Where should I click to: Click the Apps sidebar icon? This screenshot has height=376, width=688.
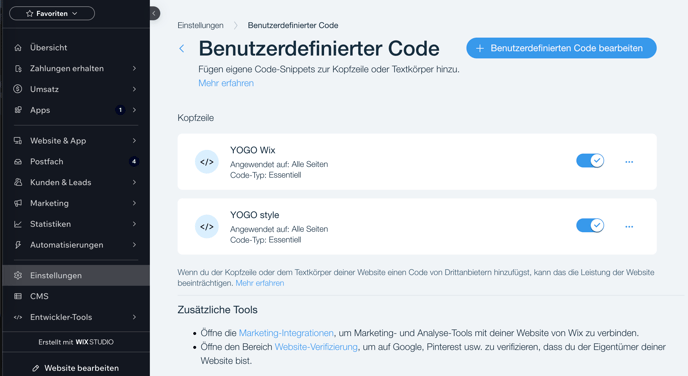(x=18, y=110)
